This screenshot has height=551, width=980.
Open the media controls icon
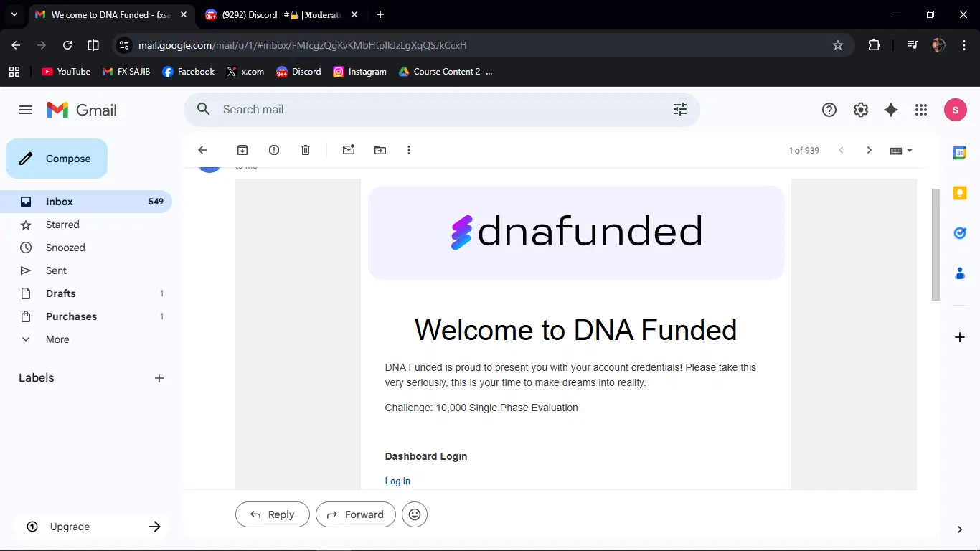point(912,45)
